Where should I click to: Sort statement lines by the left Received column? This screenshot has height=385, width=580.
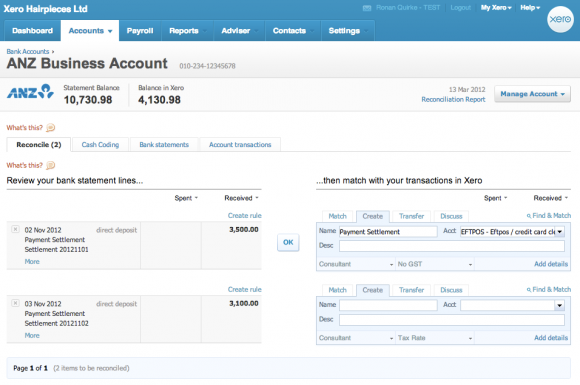(x=241, y=198)
